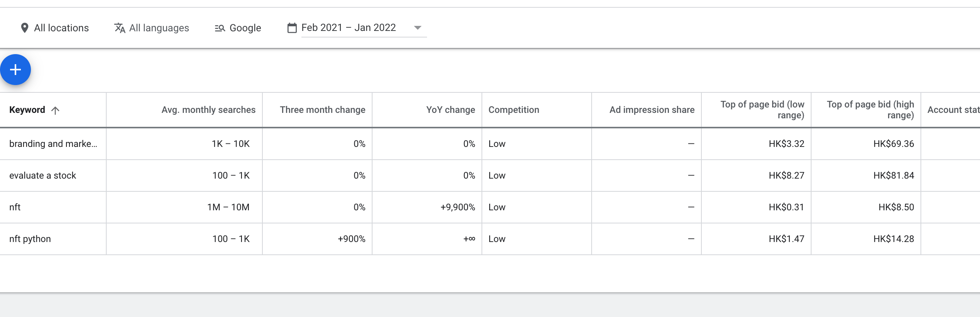
Task: Click the translate languages icon
Action: point(120,28)
